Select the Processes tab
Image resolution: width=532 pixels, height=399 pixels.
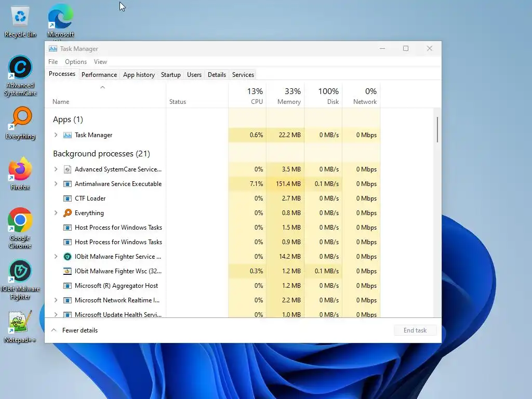[x=62, y=74]
